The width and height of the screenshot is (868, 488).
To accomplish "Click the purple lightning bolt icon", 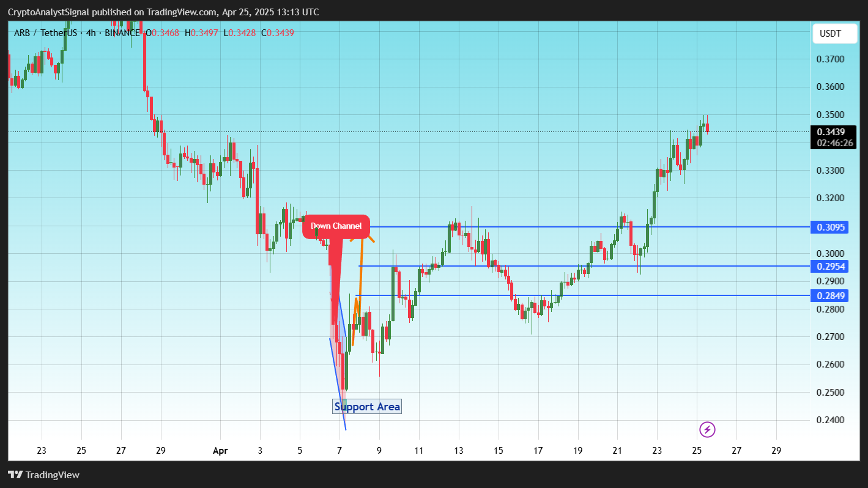I will [707, 429].
